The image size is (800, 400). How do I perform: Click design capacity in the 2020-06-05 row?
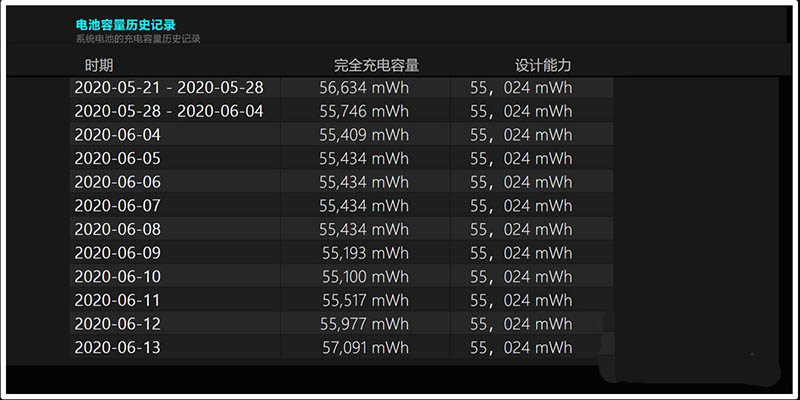pos(521,159)
